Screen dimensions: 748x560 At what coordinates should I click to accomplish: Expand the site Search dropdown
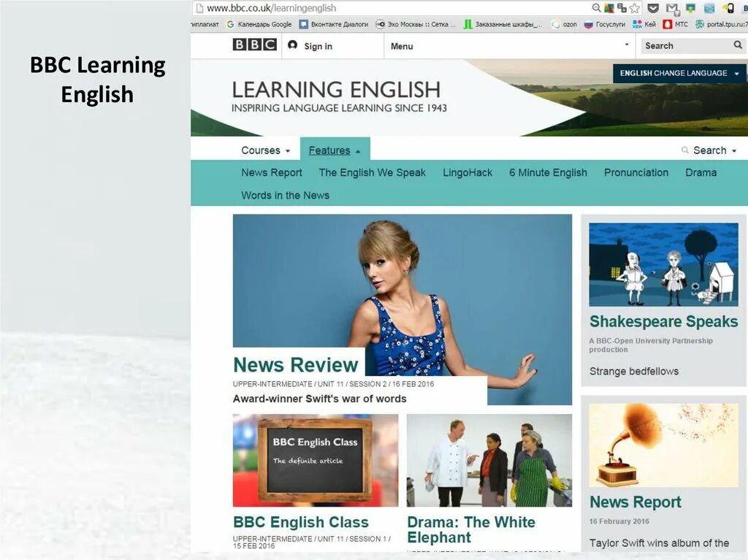[709, 150]
